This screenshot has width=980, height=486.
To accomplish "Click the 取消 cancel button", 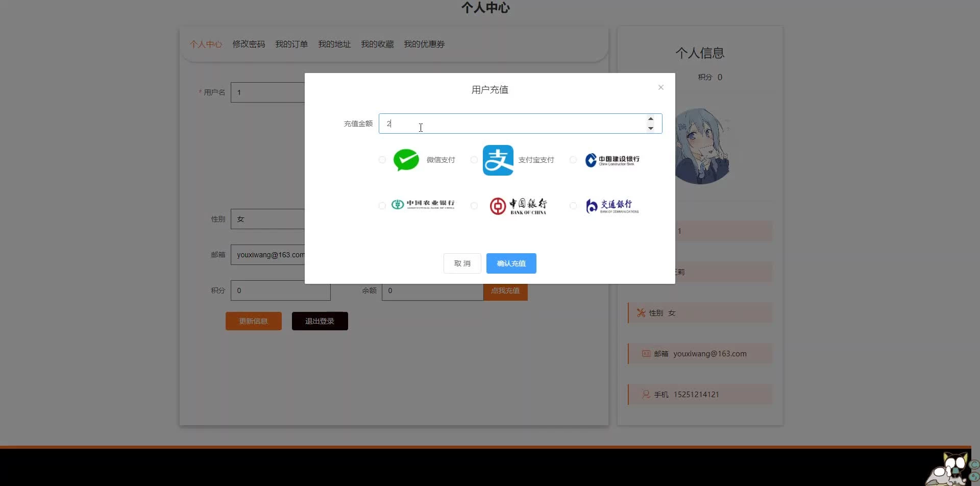I will 462,263.
